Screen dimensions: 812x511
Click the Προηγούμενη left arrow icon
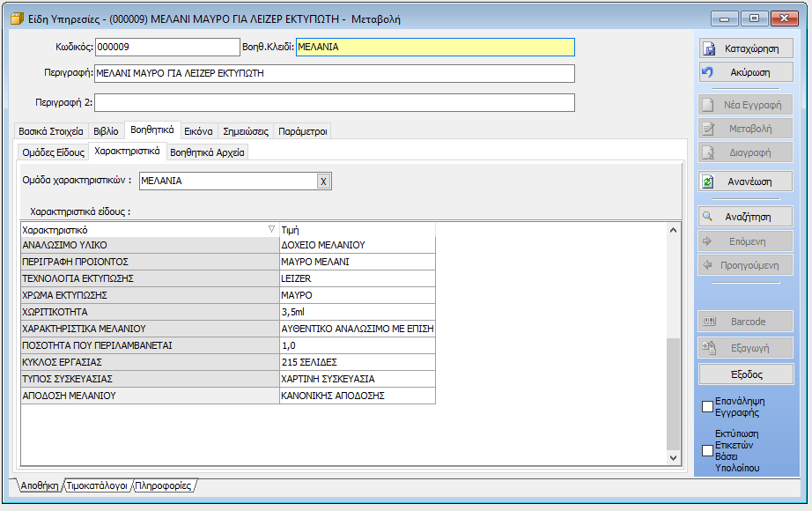(707, 265)
